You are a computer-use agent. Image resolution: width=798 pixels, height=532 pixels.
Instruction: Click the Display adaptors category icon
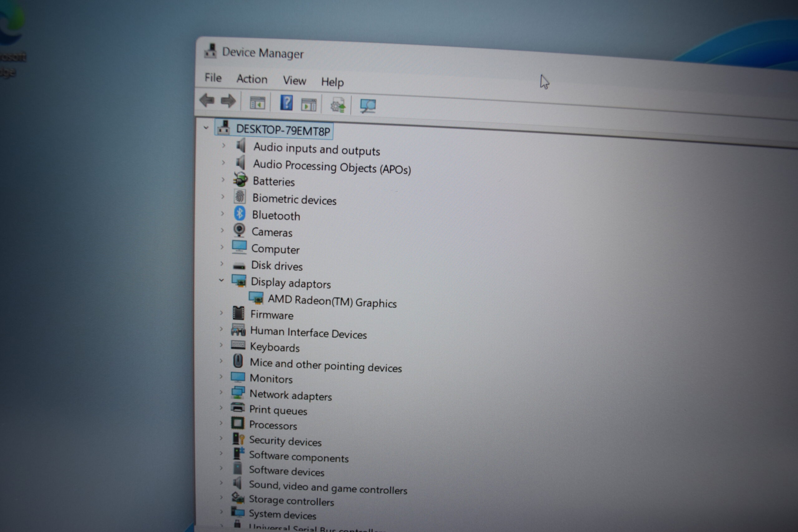(x=239, y=281)
